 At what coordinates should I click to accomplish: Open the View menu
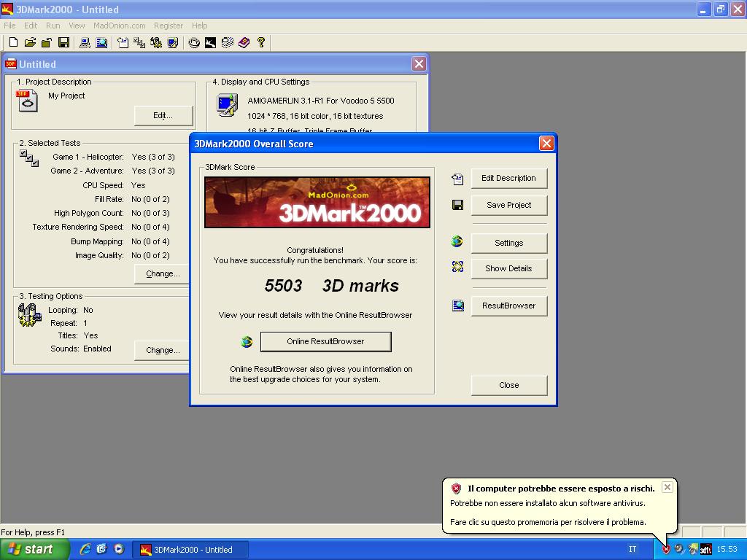[x=76, y=26]
